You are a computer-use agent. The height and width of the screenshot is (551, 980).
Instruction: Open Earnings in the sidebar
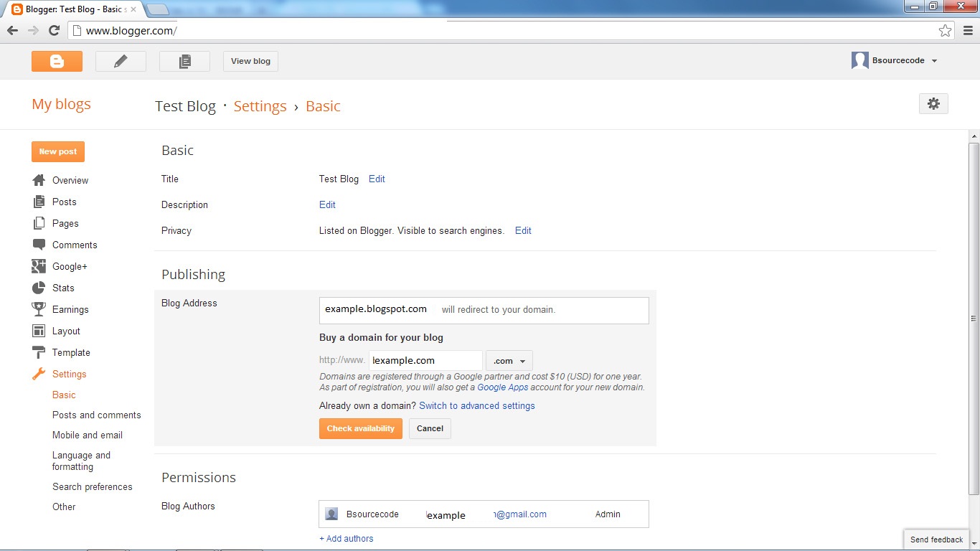(x=70, y=309)
